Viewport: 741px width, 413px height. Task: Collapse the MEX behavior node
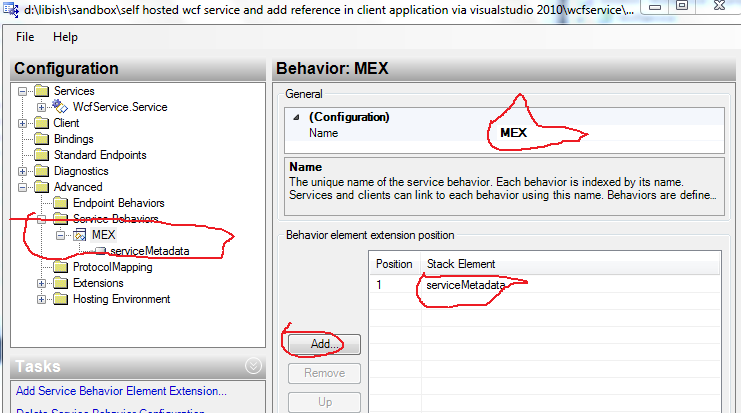tap(60, 235)
